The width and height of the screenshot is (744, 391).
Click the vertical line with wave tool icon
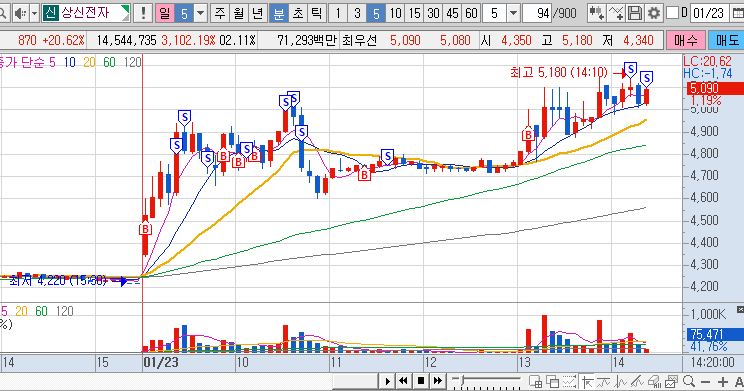[621, 381]
